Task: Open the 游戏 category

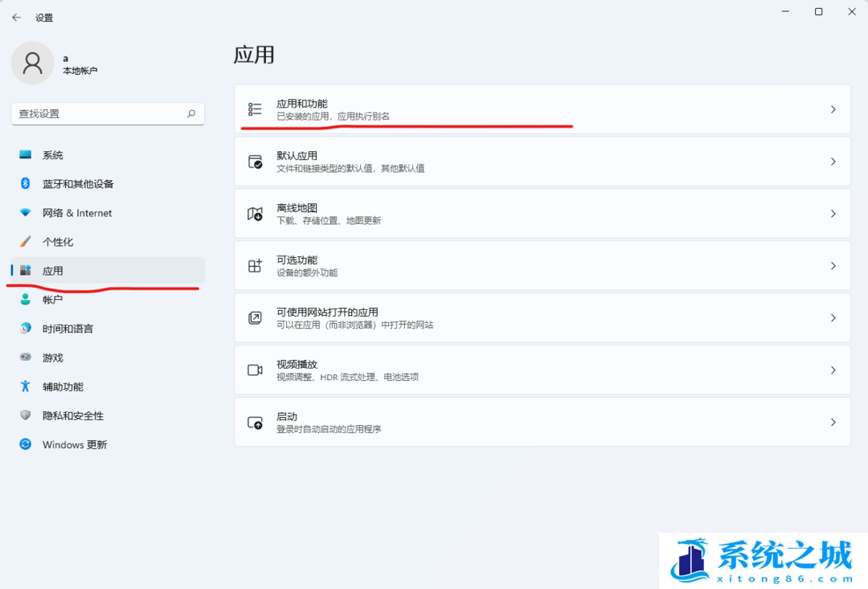Action: [108, 358]
